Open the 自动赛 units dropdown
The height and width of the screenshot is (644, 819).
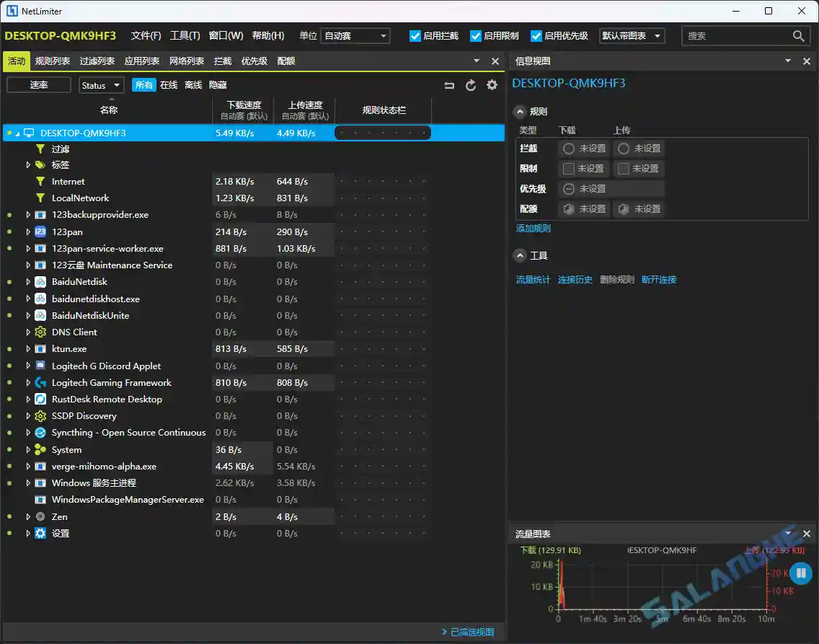355,35
